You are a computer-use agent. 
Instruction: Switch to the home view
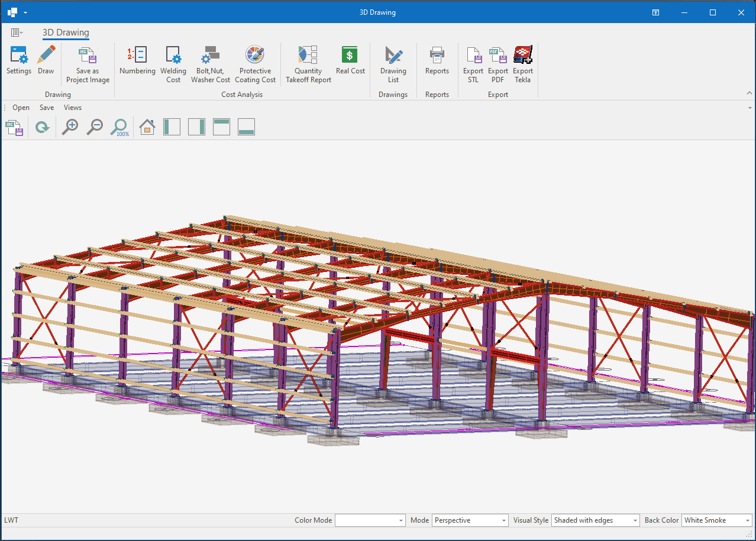click(x=147, y=127)
